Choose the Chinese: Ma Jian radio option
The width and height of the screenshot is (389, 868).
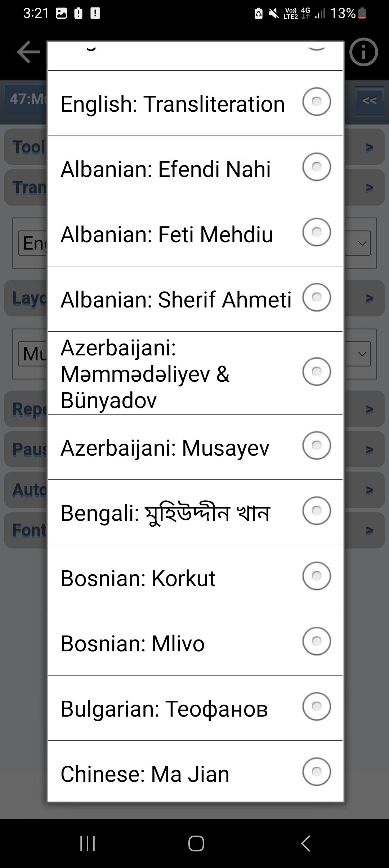(317, 771)
